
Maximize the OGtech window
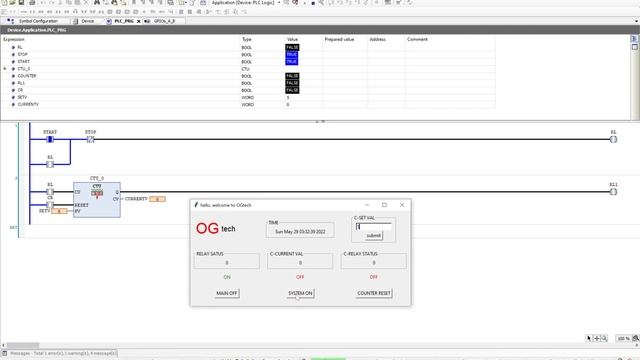384,205
